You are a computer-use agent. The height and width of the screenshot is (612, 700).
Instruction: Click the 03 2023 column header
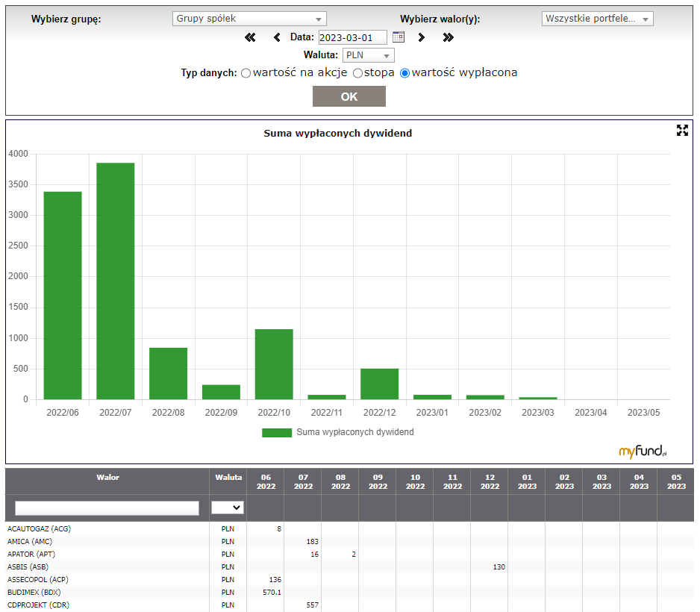coord(601,481)
